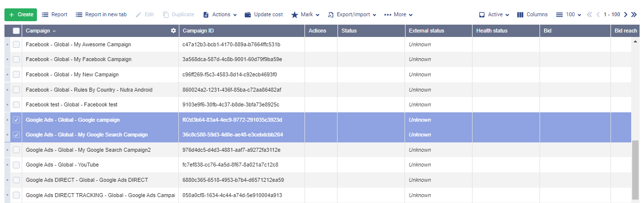Open the Export/import menu

pos(352,15)
